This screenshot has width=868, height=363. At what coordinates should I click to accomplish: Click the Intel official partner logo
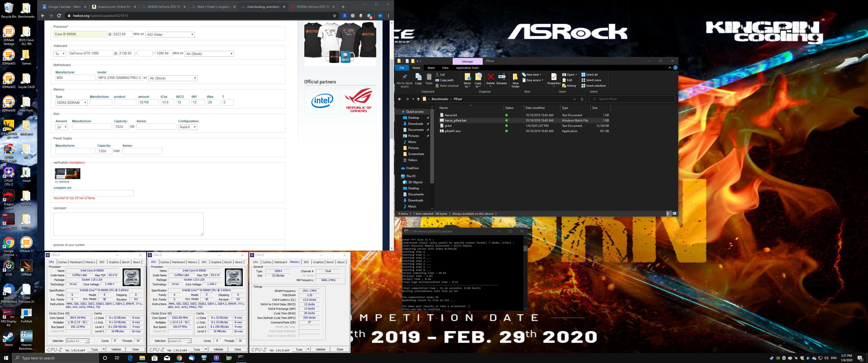322,101
